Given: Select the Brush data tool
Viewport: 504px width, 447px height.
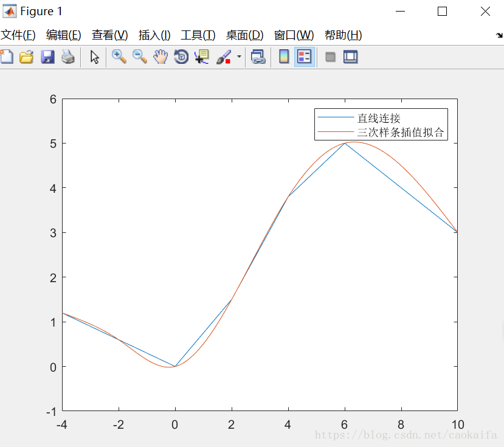Looking at the screenshot, I should click(x=224, y=57).
